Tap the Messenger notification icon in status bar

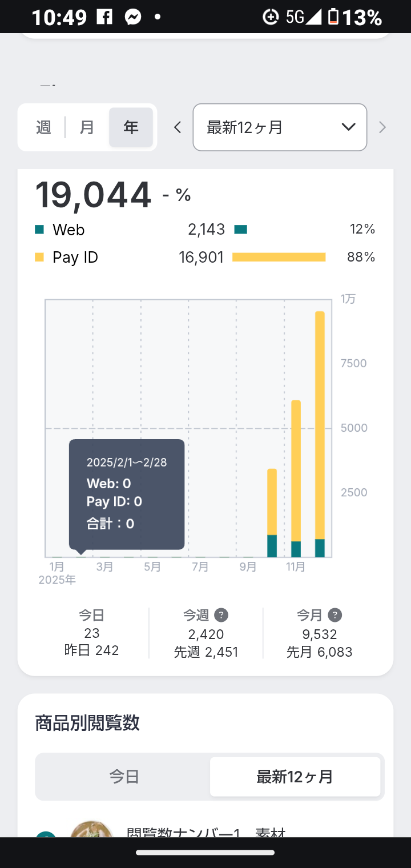(x=133, y=17)
